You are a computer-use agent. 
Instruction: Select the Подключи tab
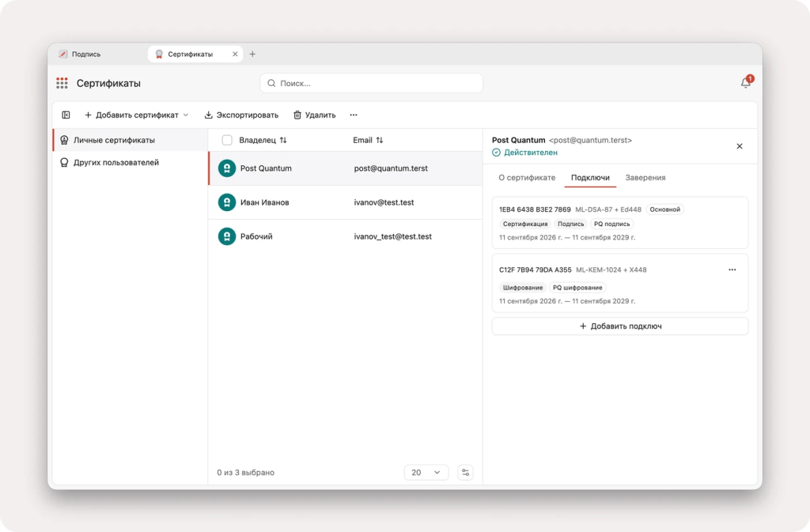pos(590,178)
